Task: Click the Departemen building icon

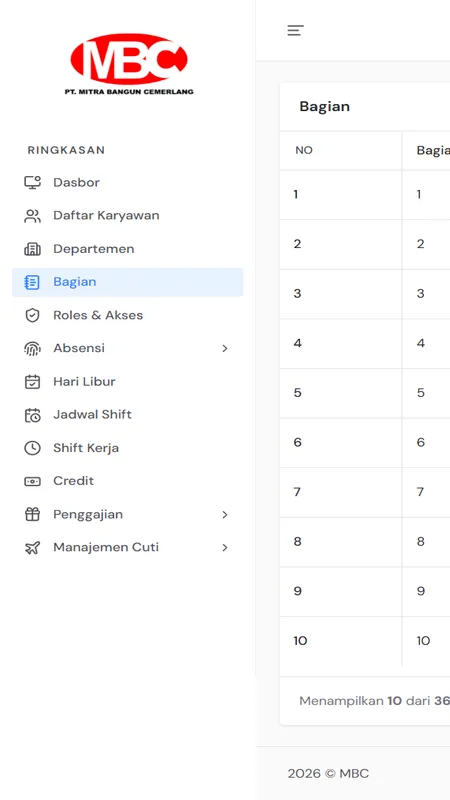Action: point(32,249)
